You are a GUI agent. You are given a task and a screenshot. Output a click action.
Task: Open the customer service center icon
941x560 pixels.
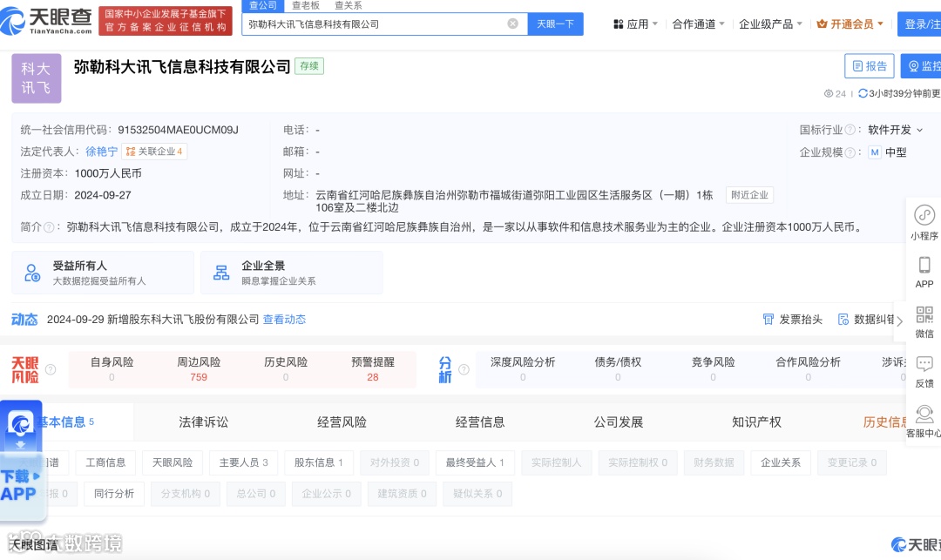click(x=924, y=413)
